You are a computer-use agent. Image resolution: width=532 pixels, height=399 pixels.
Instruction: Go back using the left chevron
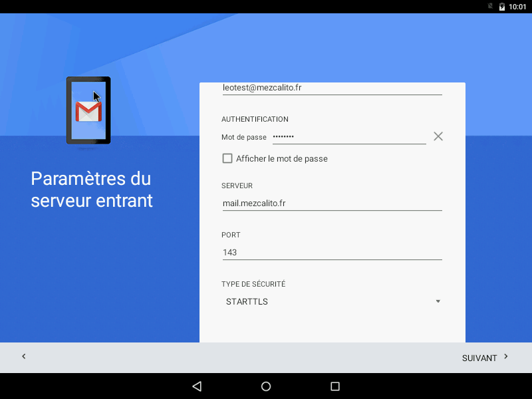pyautogui.click(x=23, y=357)
